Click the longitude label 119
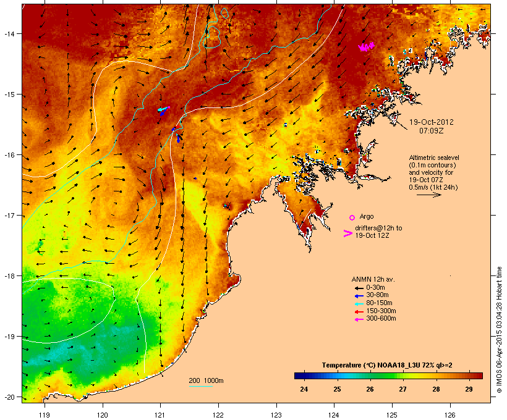 point(45,415)
